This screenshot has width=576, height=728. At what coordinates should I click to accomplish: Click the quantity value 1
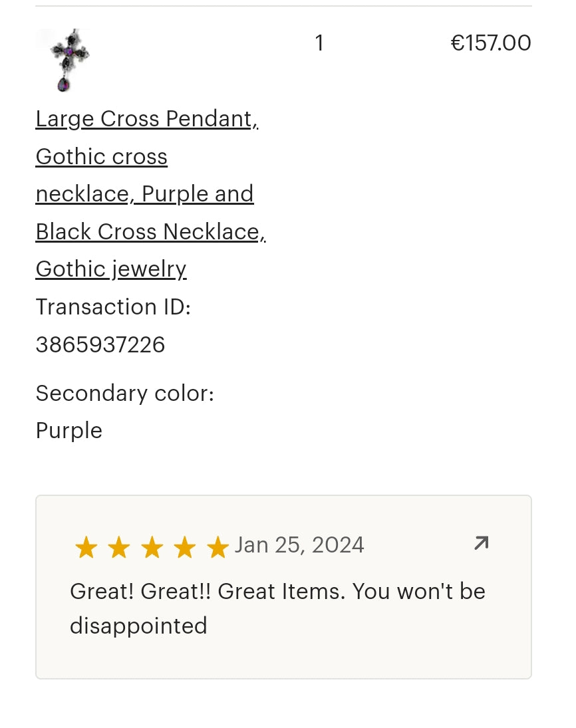point(319,43)
